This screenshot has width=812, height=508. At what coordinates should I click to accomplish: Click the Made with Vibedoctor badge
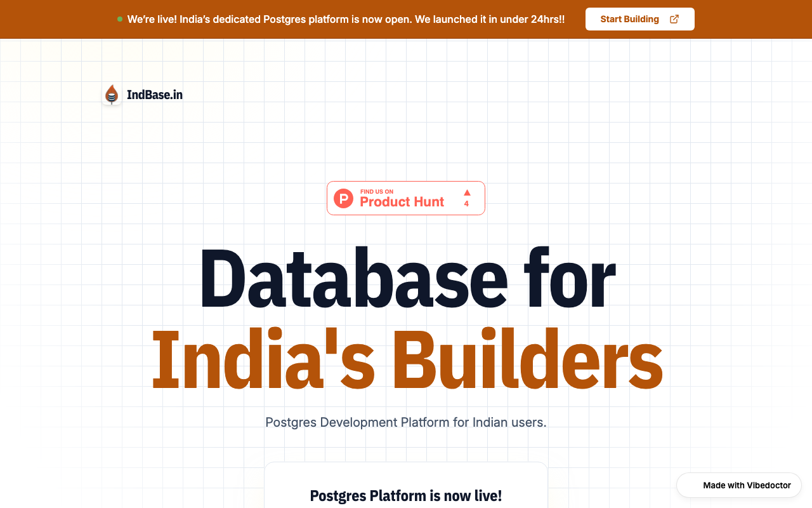[739, 485]
